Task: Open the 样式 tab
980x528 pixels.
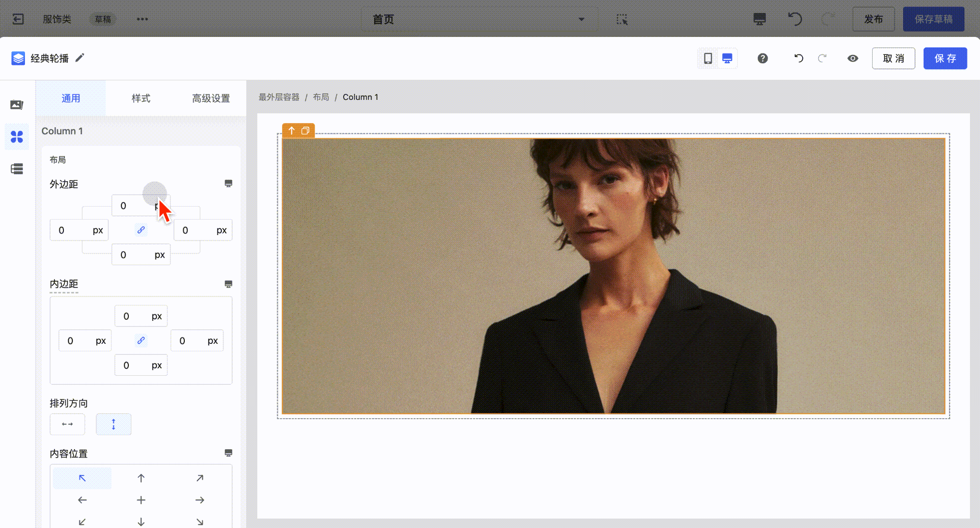Action: point(141,98)
